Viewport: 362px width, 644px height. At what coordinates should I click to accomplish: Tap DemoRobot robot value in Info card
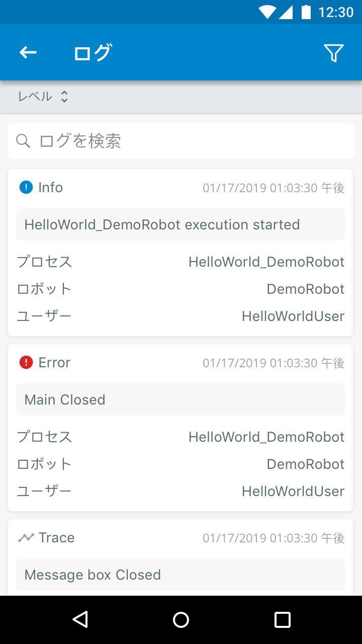point(306,289)
